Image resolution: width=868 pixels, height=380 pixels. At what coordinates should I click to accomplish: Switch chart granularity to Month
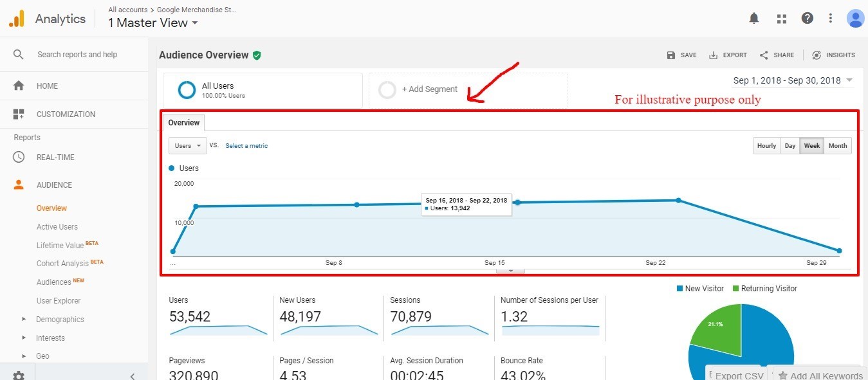tap(837, 146)
